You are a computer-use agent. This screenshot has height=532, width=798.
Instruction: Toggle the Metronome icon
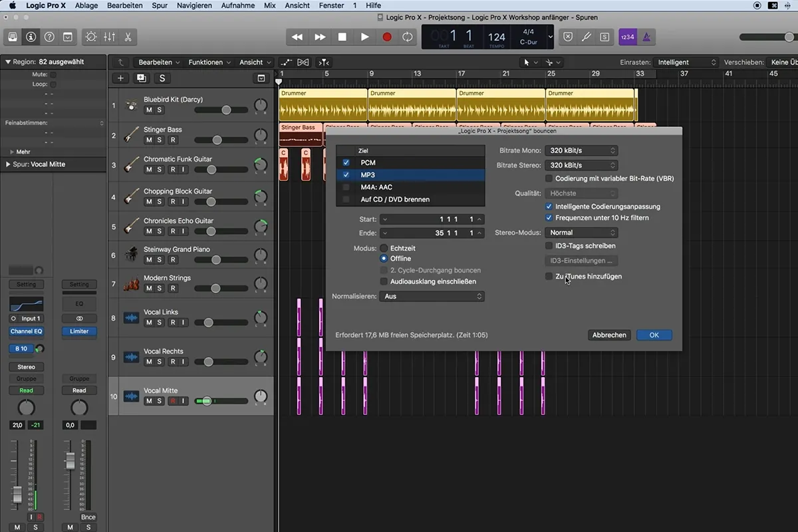pos(646,37)
